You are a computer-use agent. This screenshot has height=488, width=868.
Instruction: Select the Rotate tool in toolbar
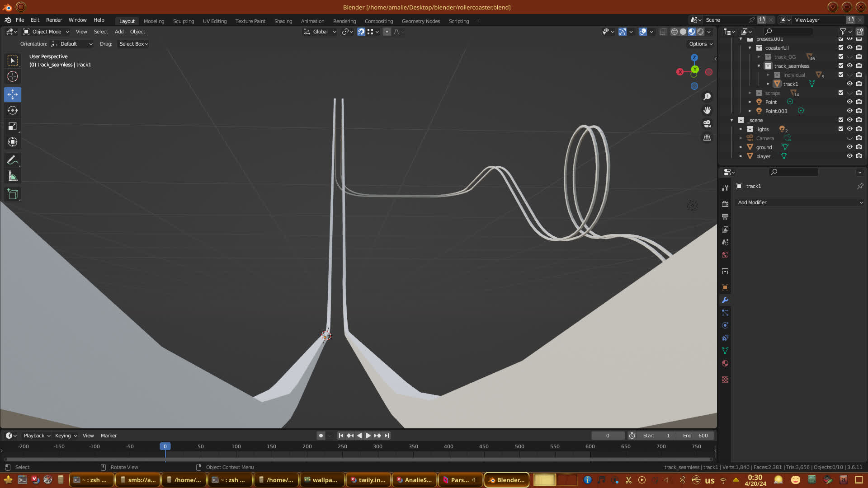click(13, 110)
